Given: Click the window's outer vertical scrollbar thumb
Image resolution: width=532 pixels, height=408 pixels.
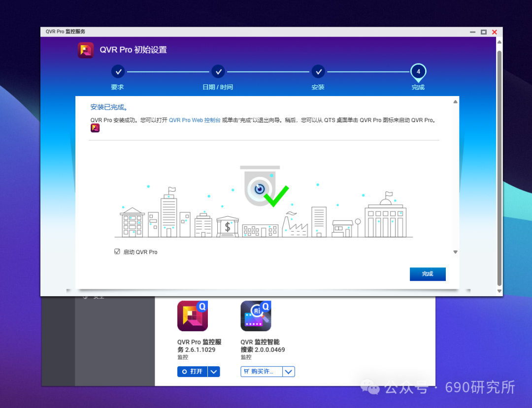Looking at the screenshot, I should pos(499,168).
